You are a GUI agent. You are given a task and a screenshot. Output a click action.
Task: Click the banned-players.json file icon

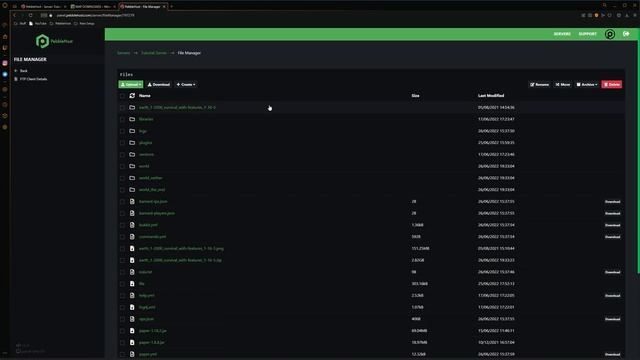132,213
